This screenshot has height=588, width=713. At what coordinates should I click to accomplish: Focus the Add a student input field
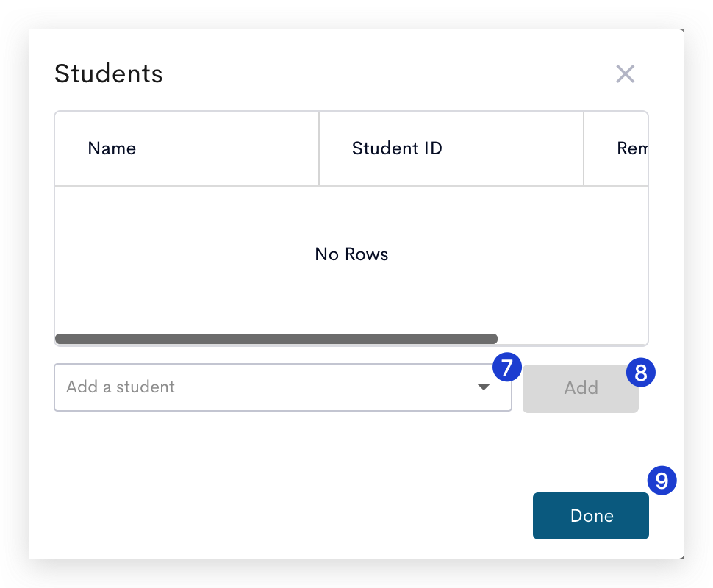point(283,387)
